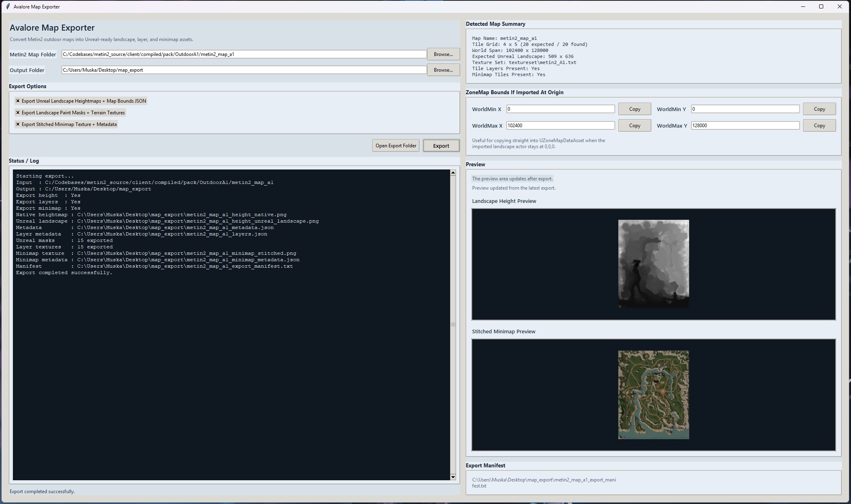851x504 pixels.
Task: Click the Stitched Minimap preview image
Action: click(x=653, y=395)
